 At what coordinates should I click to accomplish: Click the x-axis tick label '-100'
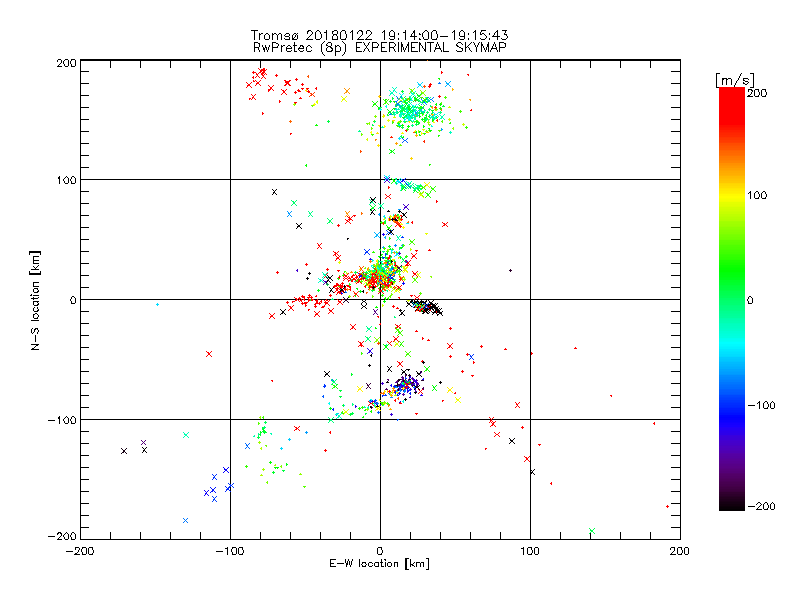tap(230, 551)
